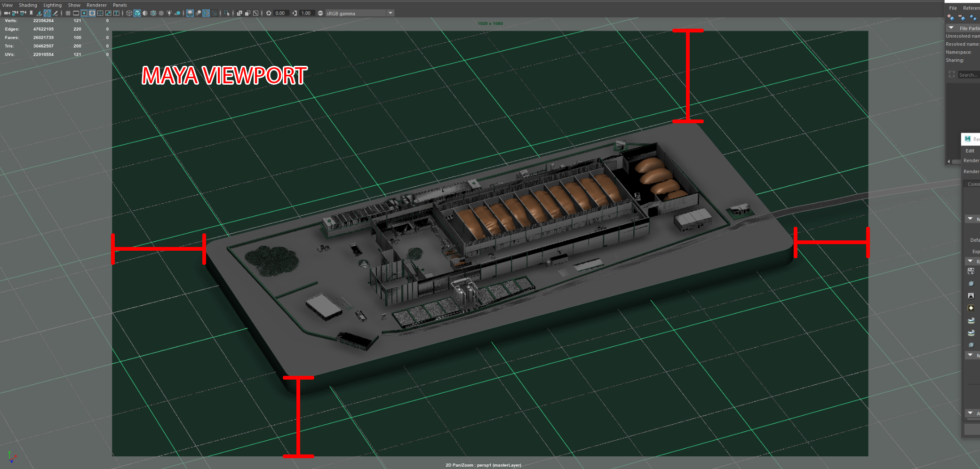Toggle the Grid display icon
This screenshot has height=469, width=980.
tap(68, 13)
